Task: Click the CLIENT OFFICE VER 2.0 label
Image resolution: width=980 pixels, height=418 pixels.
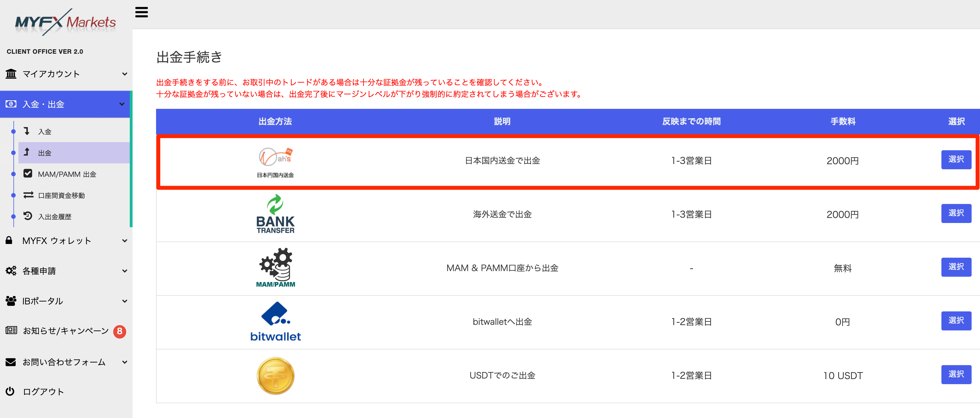Action: 44,51
